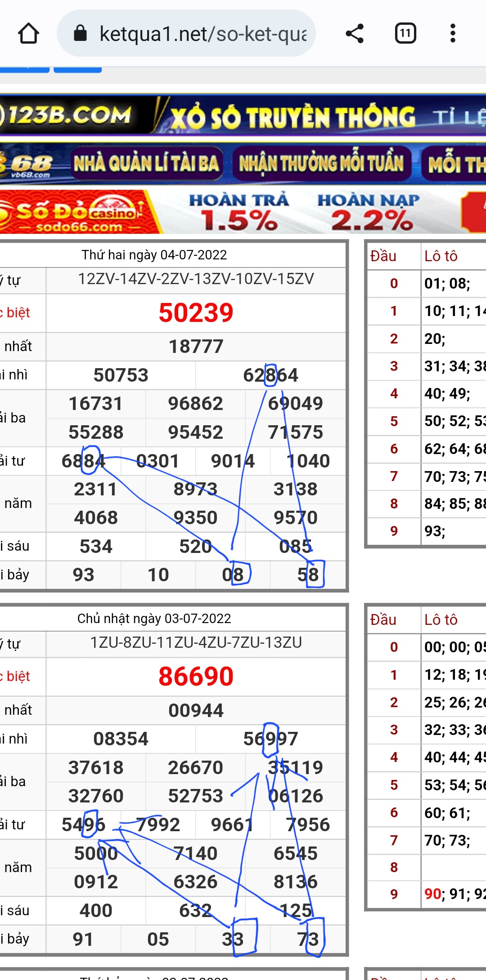The height and width of the screenshot is (980, 486).
Task: Open the 123B.COM xổ số banner ad
Action: (x=243, y=115)
